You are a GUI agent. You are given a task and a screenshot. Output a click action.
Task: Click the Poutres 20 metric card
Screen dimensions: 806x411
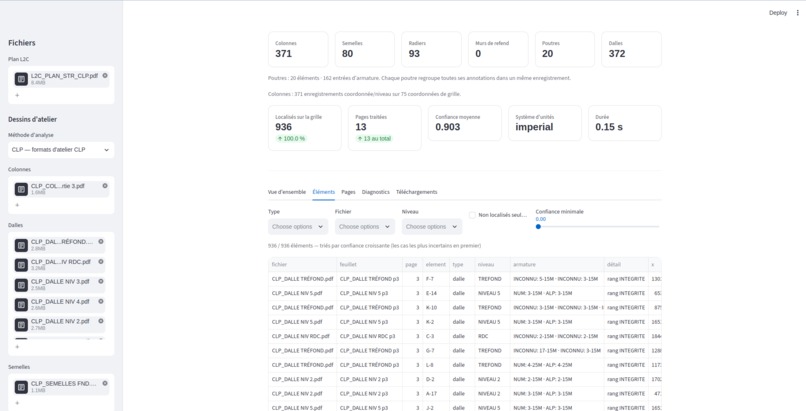[x=565, y=49]
